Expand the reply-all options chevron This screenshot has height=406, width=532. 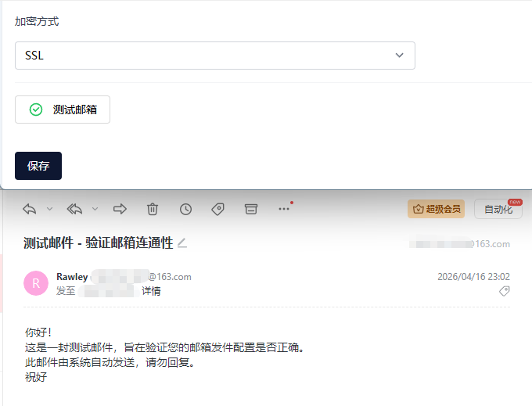[95, 209]
